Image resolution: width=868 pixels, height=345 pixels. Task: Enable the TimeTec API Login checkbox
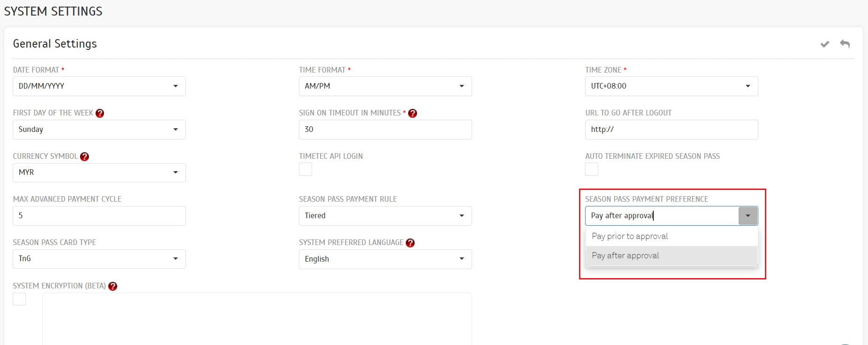point(305,169)
